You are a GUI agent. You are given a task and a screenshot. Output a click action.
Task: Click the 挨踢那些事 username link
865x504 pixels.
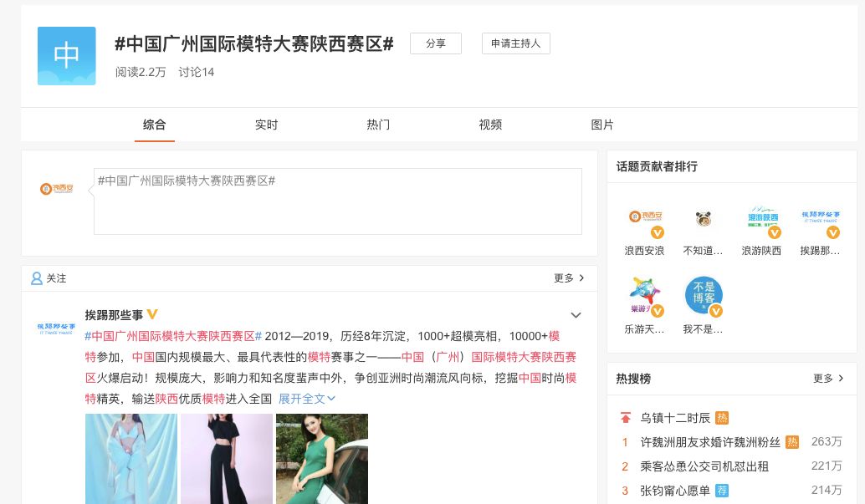coord(114,315)
